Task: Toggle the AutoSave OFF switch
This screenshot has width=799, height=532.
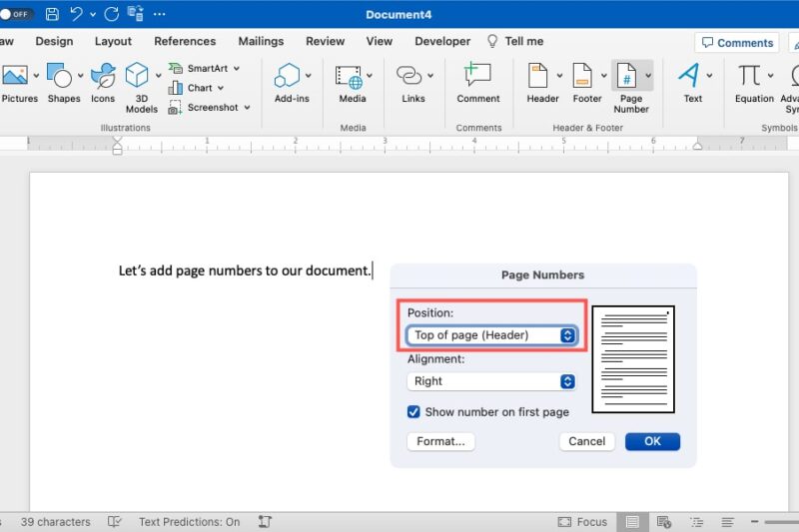Action: tap(15, 14)
